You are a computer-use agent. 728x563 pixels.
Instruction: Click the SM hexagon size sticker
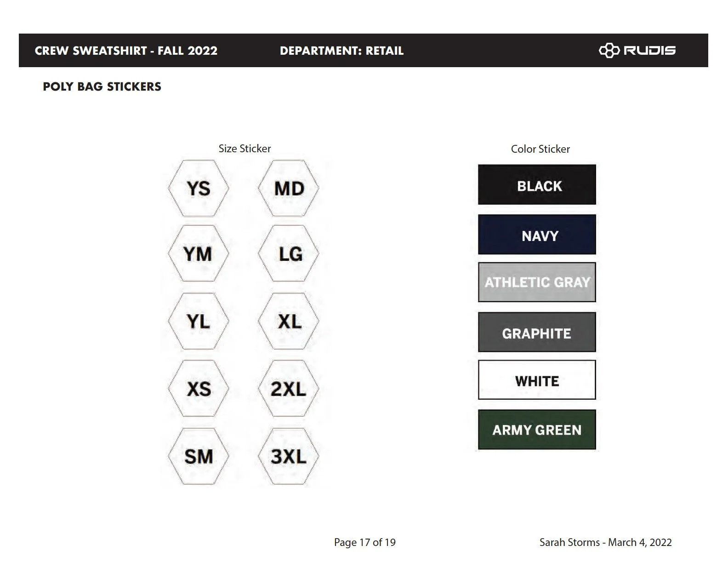[199, 456]
